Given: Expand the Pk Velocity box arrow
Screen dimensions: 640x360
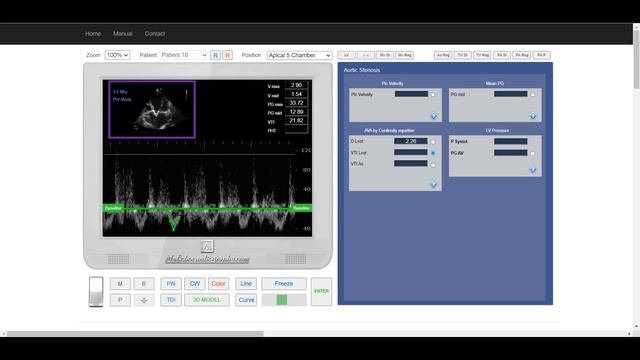Looking at the screenshot, I should (433, 116).
